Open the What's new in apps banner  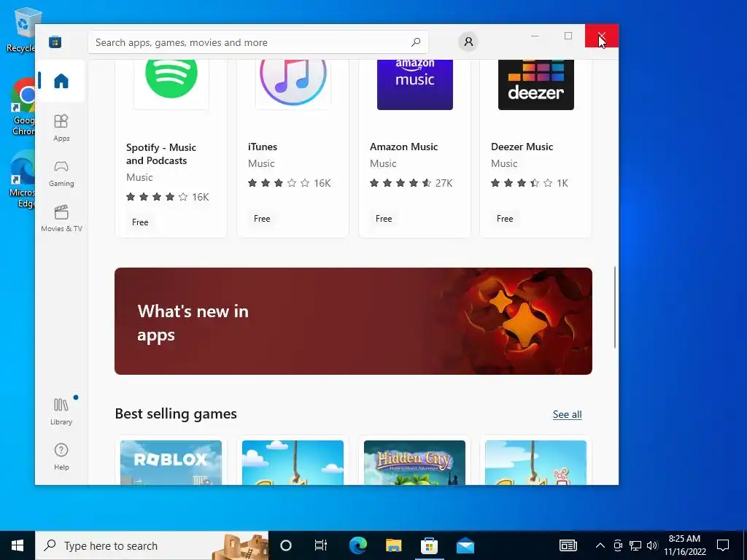click(x=354, y=321)
